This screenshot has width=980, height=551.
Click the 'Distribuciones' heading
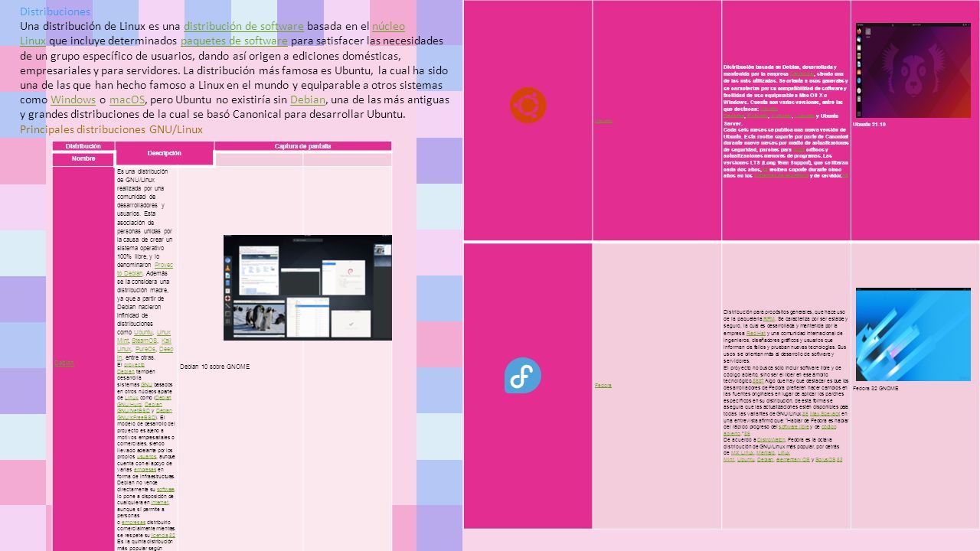coord(55,11)
